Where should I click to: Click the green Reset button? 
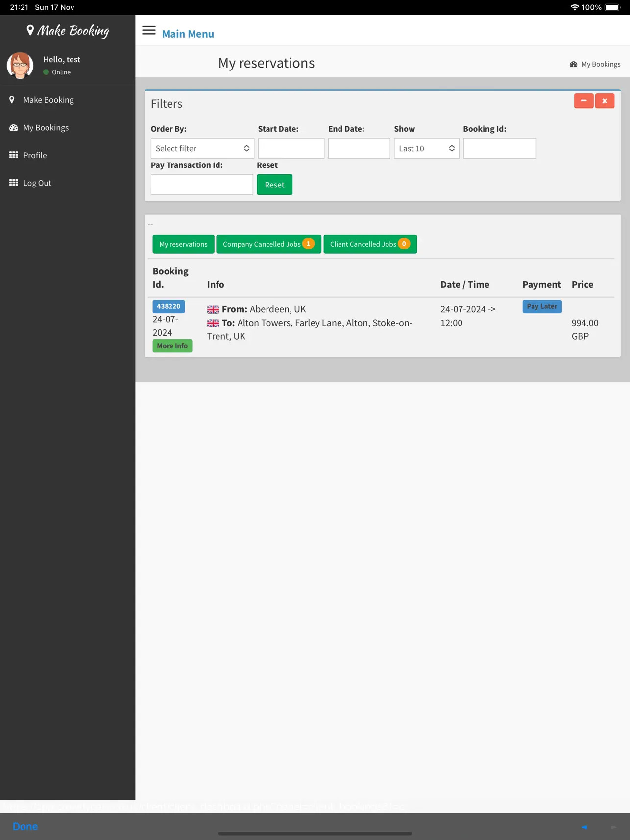274,185
